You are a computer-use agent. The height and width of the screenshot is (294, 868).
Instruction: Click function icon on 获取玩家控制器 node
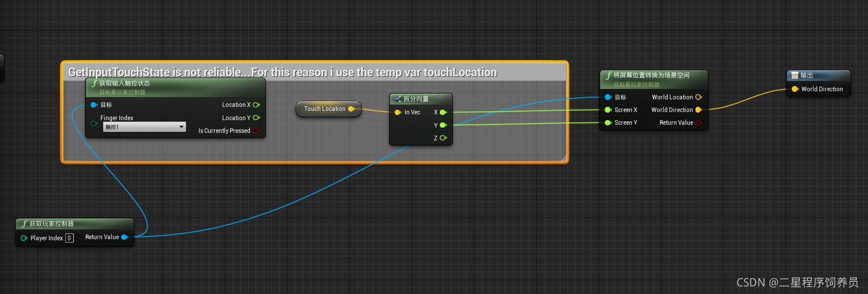tap(24, 224)
